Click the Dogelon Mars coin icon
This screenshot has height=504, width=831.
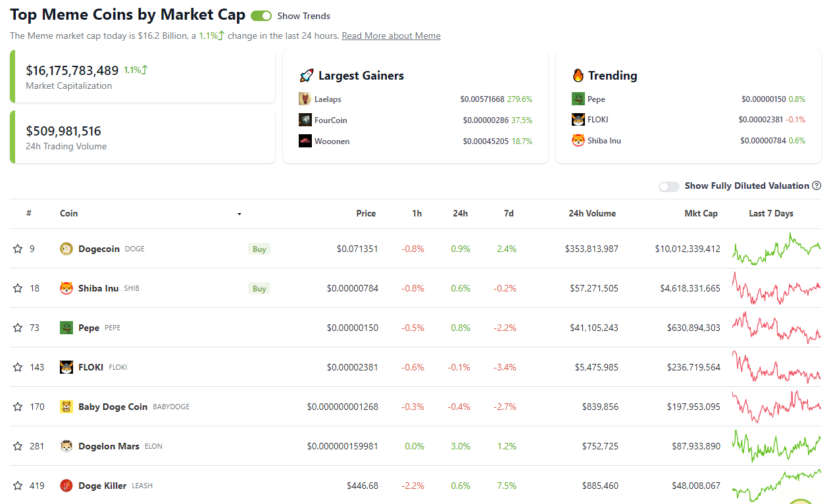pos(66,446)
